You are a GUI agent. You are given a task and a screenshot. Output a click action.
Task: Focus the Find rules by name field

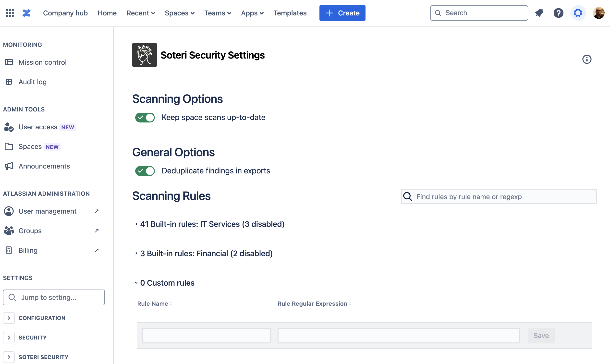[499, 197]
